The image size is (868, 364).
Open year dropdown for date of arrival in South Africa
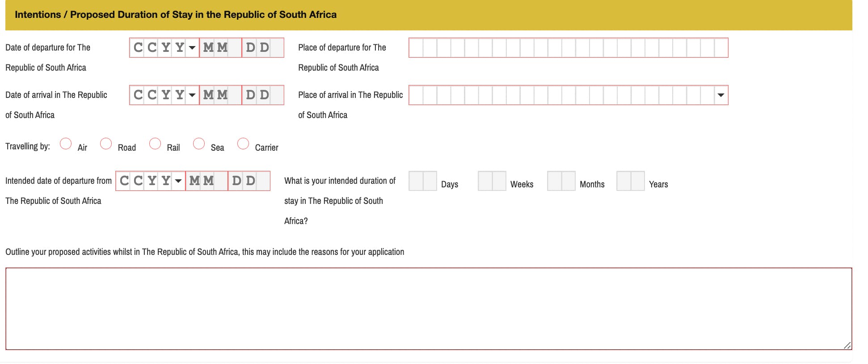click(192, 95)
